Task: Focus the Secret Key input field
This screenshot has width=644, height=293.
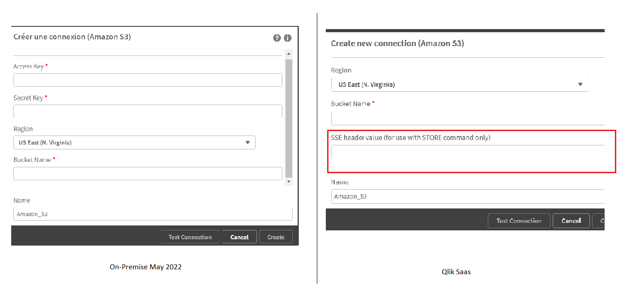Action: [148, 111]
